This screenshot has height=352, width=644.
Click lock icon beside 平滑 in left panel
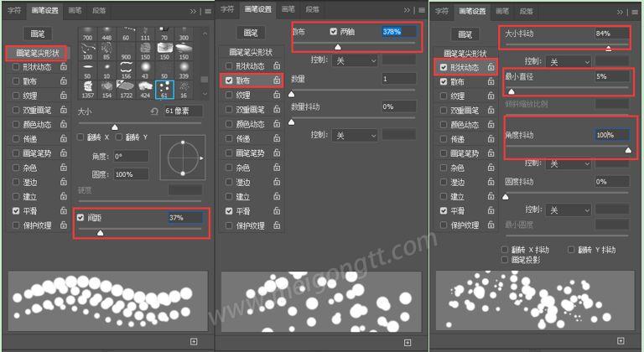tap(63, 210)
